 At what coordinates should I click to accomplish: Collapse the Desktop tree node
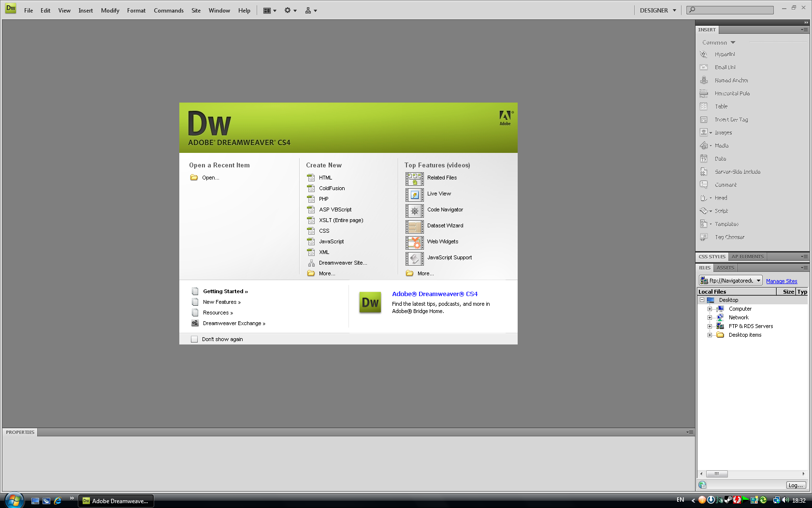[x=702, y=300]
